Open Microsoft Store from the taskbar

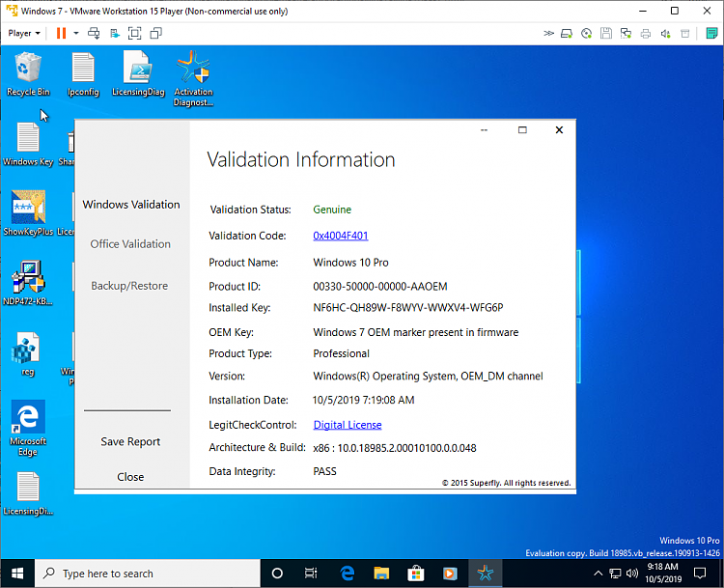click(415, 574)
